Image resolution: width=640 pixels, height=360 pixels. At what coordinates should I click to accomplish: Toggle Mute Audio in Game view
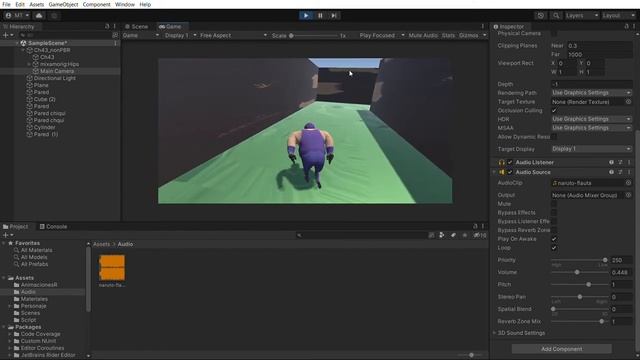point(423,36)
